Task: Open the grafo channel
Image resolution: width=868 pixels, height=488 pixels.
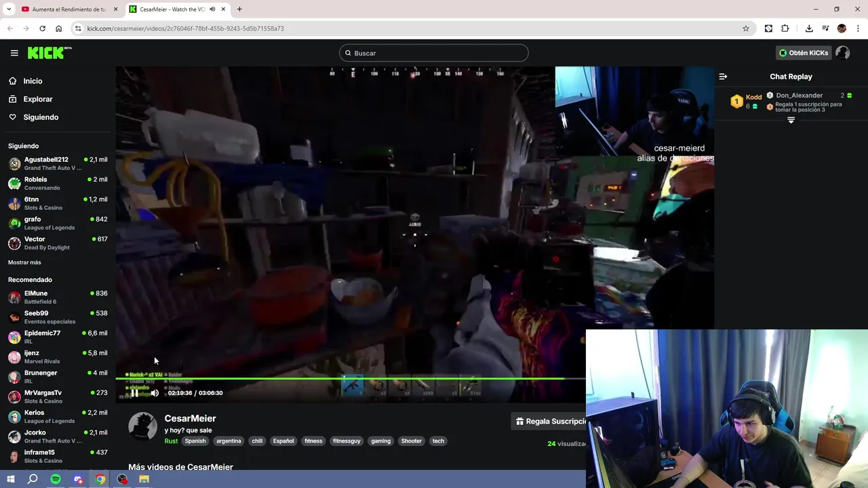Action: coord(58,223)
